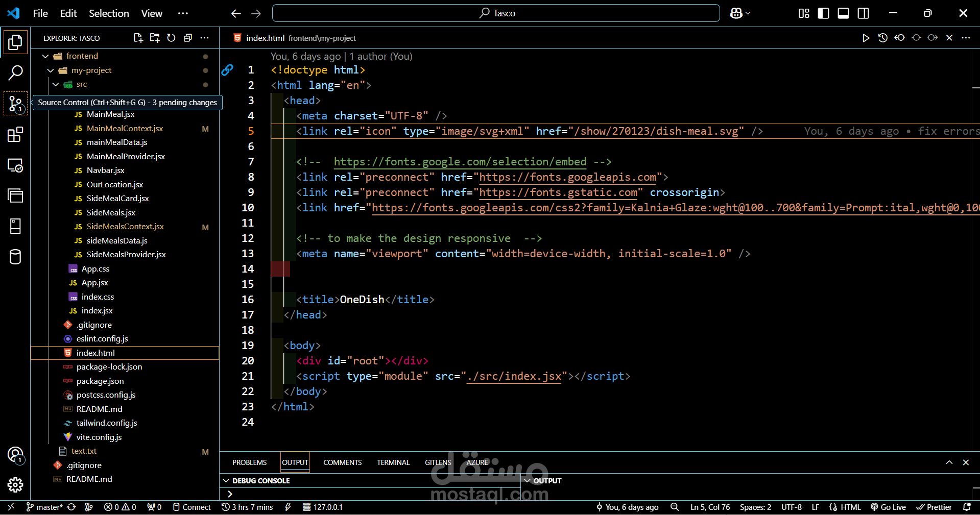Viewport: 980px width, 515px height.
Task: Open the Accounts menu in activity bar
Action: pyautogui.click(x=15, y=455)
